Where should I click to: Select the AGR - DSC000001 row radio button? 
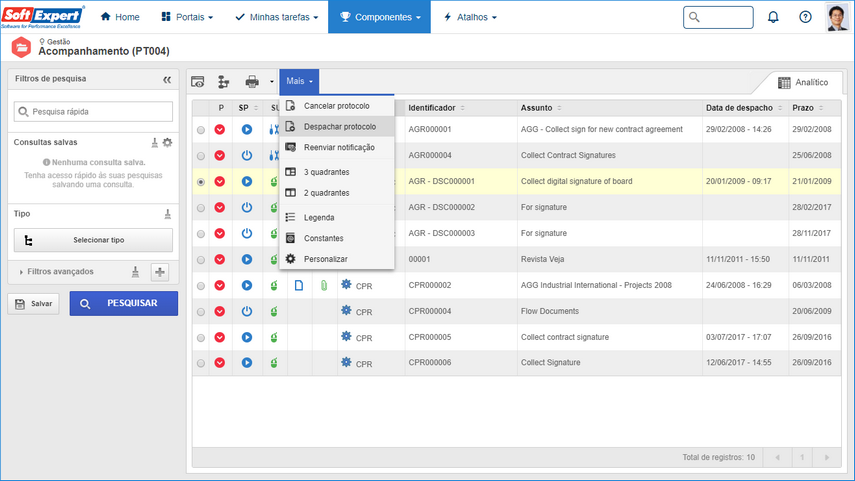[x=201, y=182]
